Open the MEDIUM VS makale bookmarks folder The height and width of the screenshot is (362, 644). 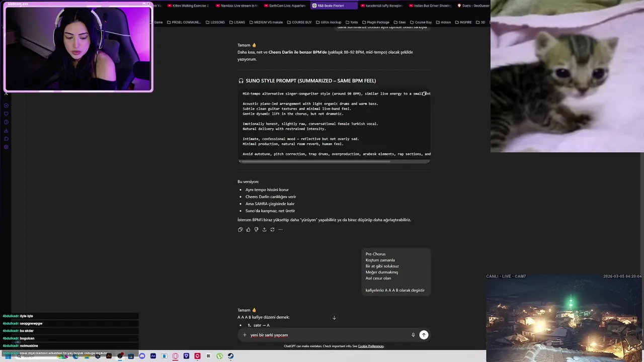[x=266, y=22]
